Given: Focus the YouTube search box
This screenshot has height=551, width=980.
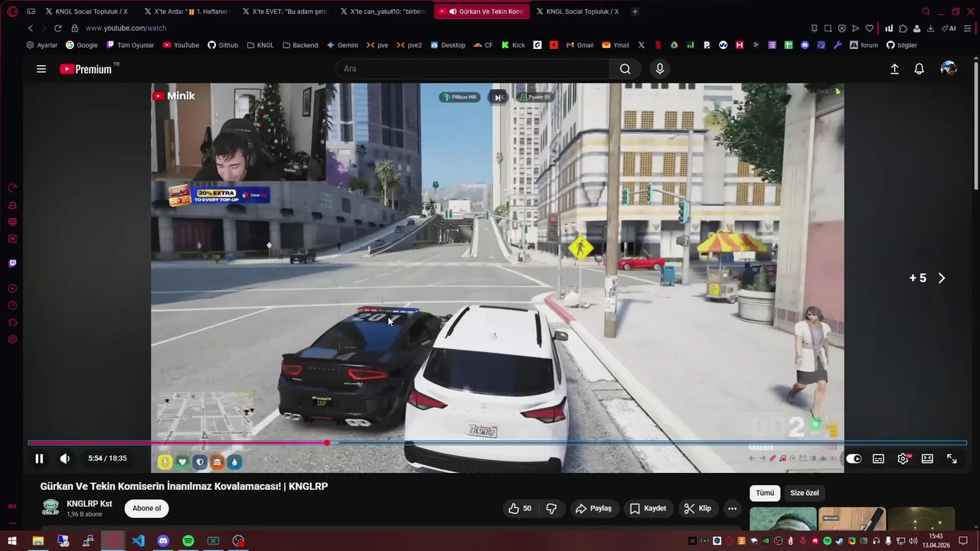Looking at the screenshot, I should [473, 69].
